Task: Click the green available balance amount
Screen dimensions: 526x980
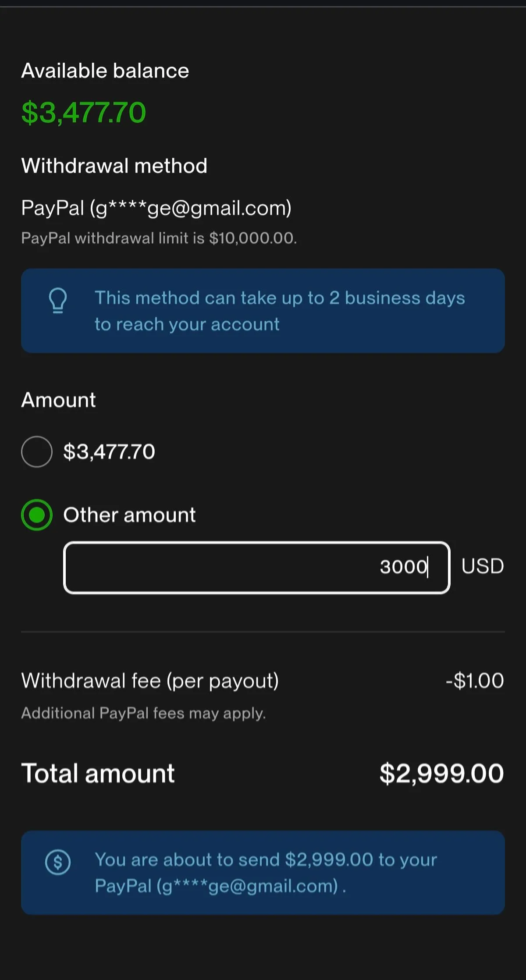Action: 84,112
